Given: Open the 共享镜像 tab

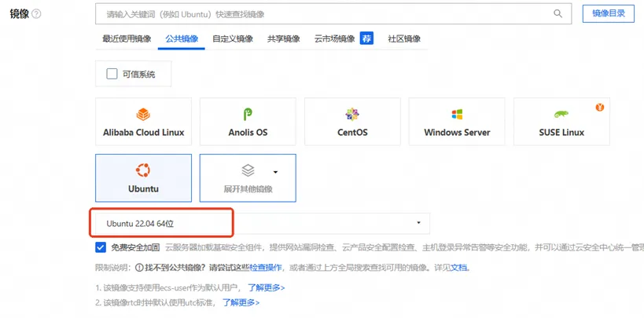Looking at the screenshot, I should coord(283,39).
